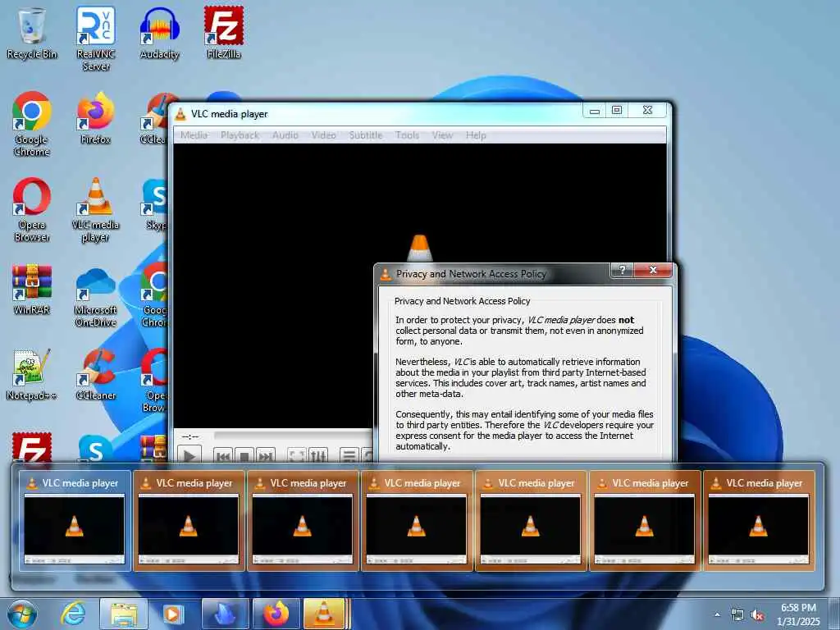Toggle the VLC playlist icon

tap(349, 456)
